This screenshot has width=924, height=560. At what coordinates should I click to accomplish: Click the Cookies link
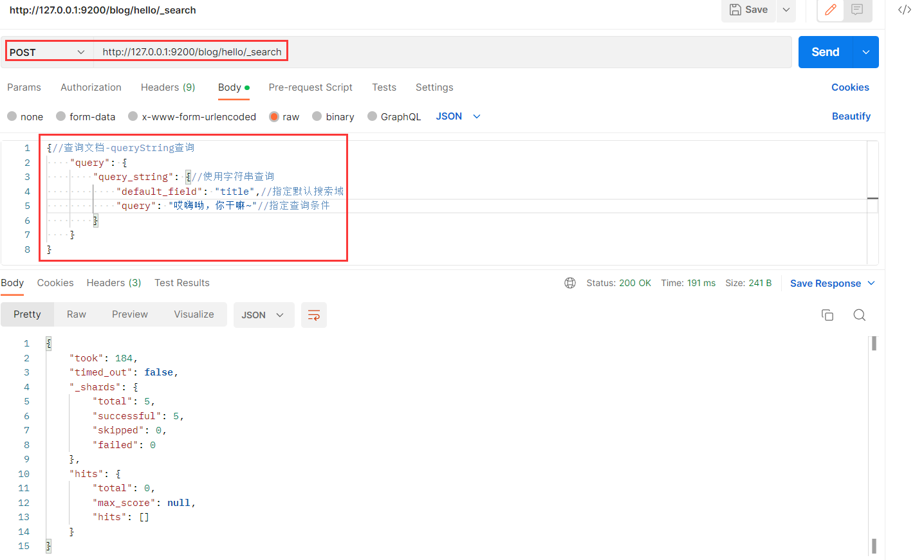click(x=850, y=87)
